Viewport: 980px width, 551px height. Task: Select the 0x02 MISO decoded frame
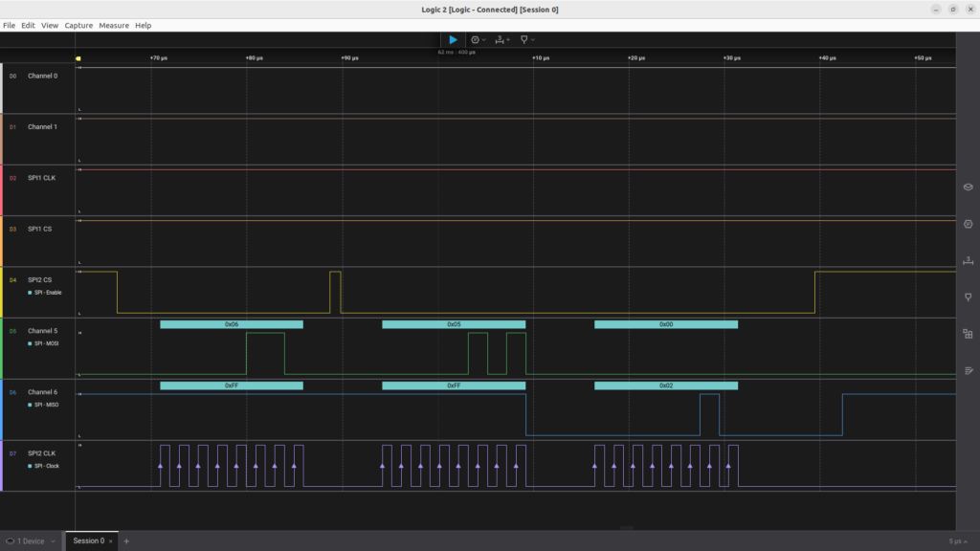click(x=666, y=386)
